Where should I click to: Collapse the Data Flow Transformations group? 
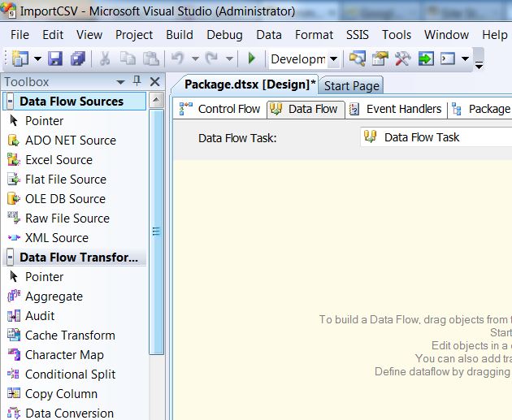pyautogui.click(x=10, y=258)
